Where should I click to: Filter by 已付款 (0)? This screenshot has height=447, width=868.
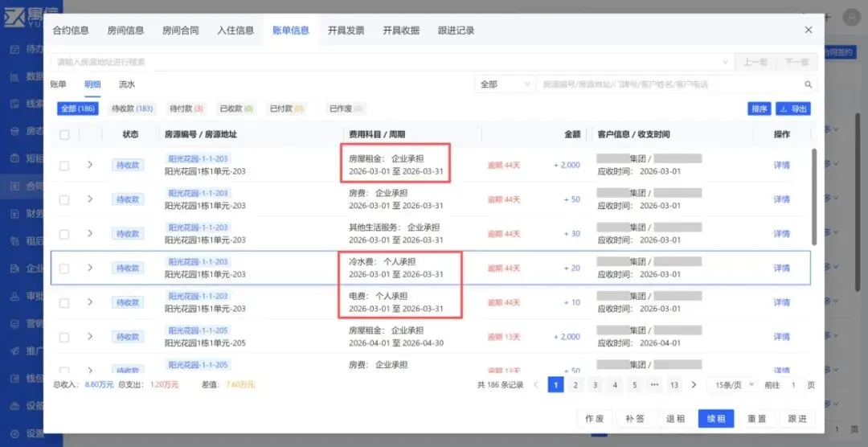pos(286,109)
